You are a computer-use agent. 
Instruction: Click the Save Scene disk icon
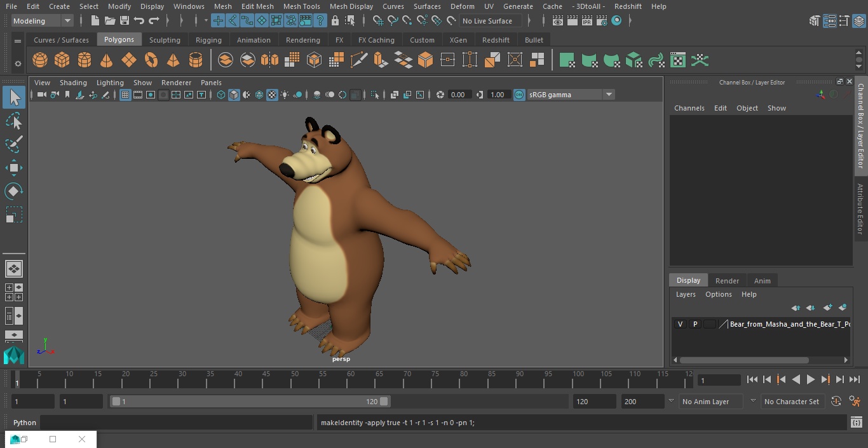(125, 21)
